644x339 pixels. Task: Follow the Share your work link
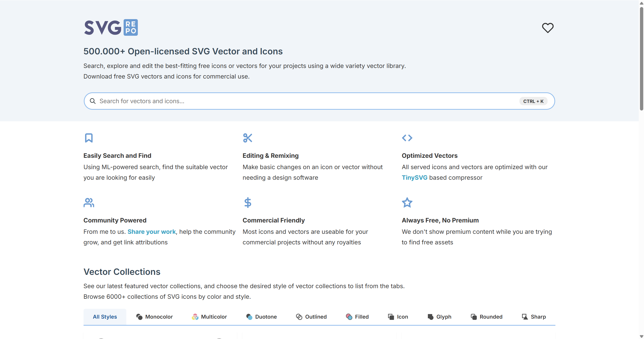(x=151, y=232)
